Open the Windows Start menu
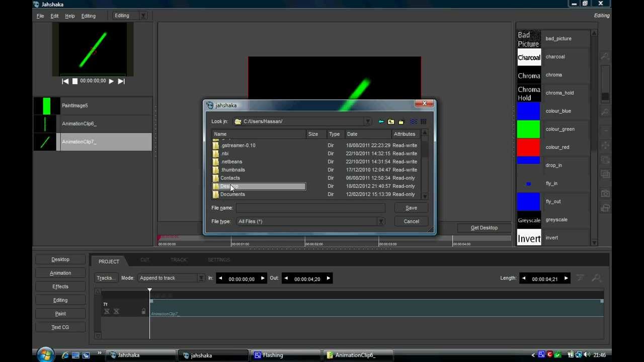The image size is (644, 362). pyautogui.click(x=45, y=354)
